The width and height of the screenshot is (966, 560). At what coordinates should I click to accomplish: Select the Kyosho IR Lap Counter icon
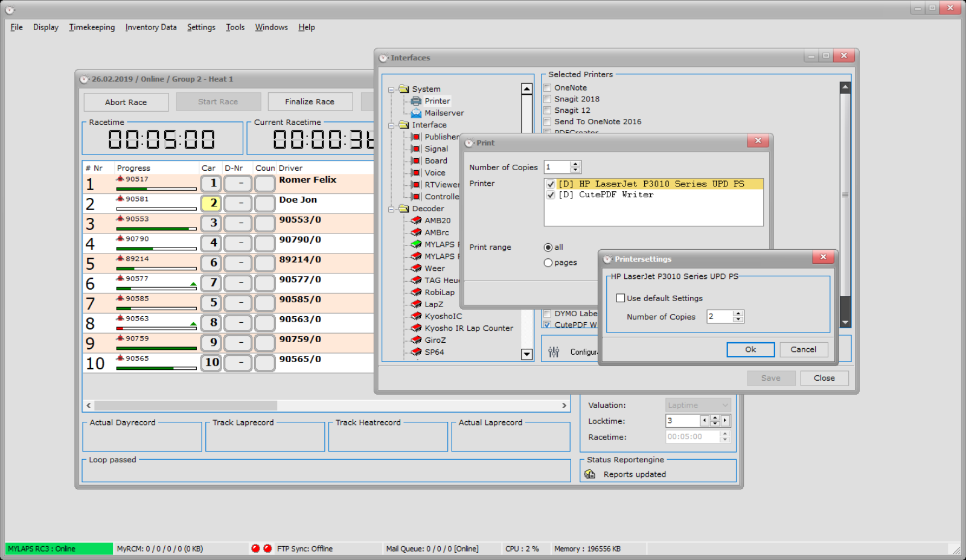(x=416, y=328)
